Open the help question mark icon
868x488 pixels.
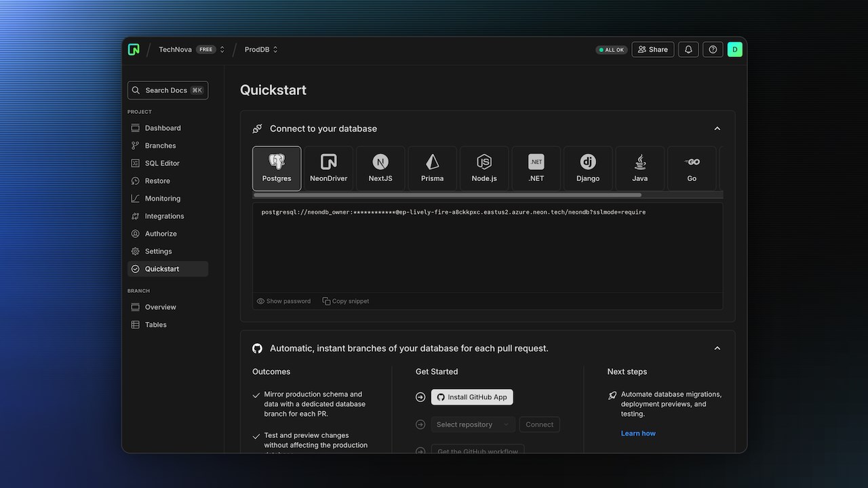[713, 49]
